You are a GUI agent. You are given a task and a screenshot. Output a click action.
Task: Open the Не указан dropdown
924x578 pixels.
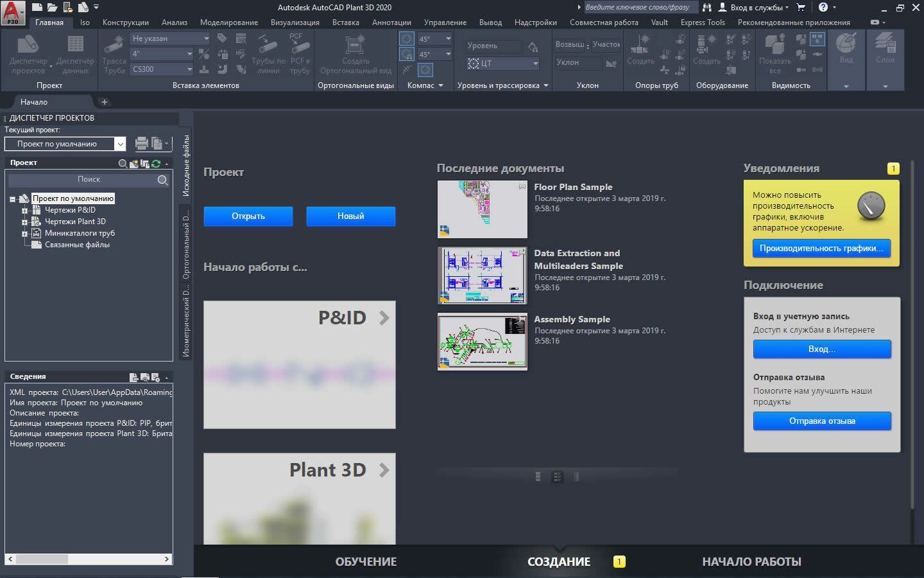[x=170, y=39]
